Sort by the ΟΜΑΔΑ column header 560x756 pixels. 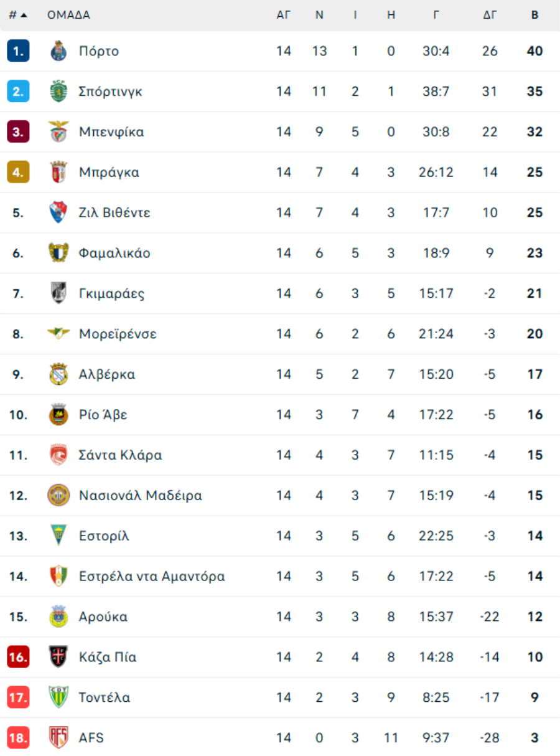pos(68,15)
